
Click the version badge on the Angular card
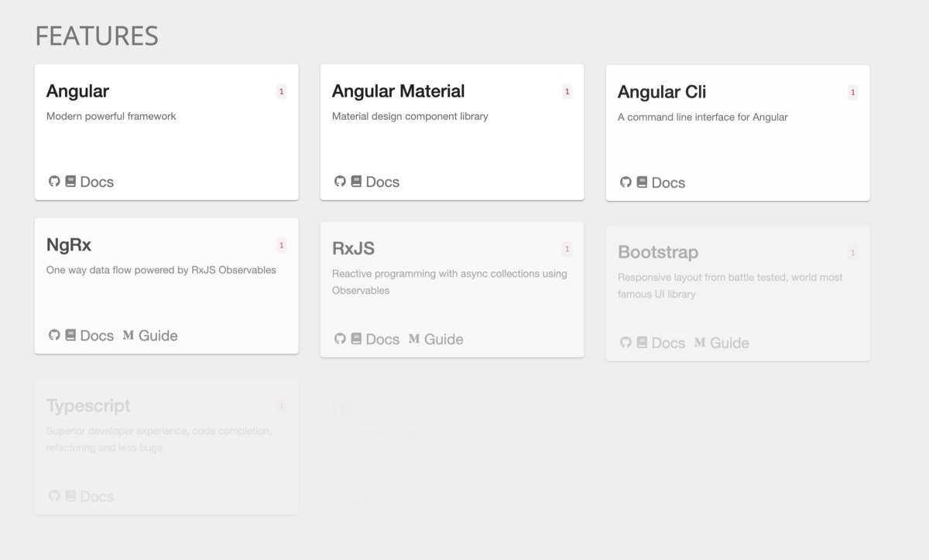tap(281, 92)
